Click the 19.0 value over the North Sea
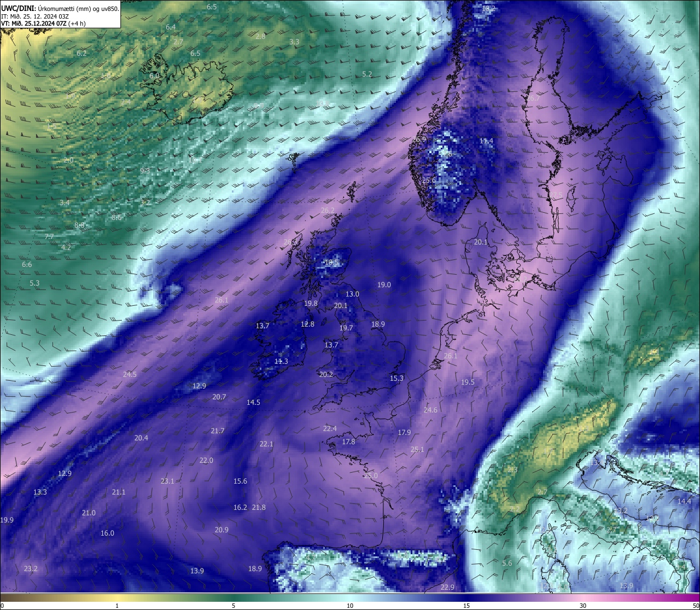Viewport: 700px width, 610px height. click(384, 284)
